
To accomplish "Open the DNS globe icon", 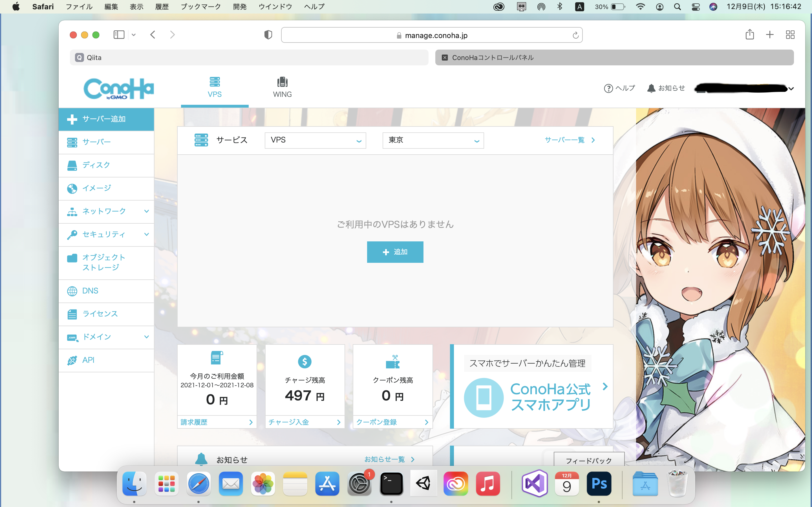I will tap(72, 290).
